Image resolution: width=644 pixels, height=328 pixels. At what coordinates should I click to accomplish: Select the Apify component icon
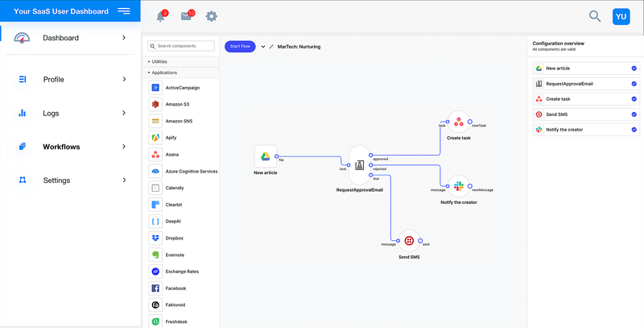155,138
